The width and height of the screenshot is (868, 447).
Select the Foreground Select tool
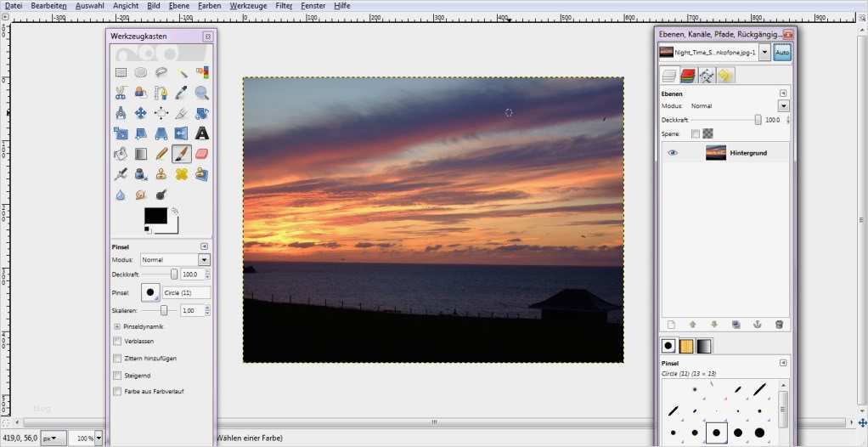pos(141,93)
